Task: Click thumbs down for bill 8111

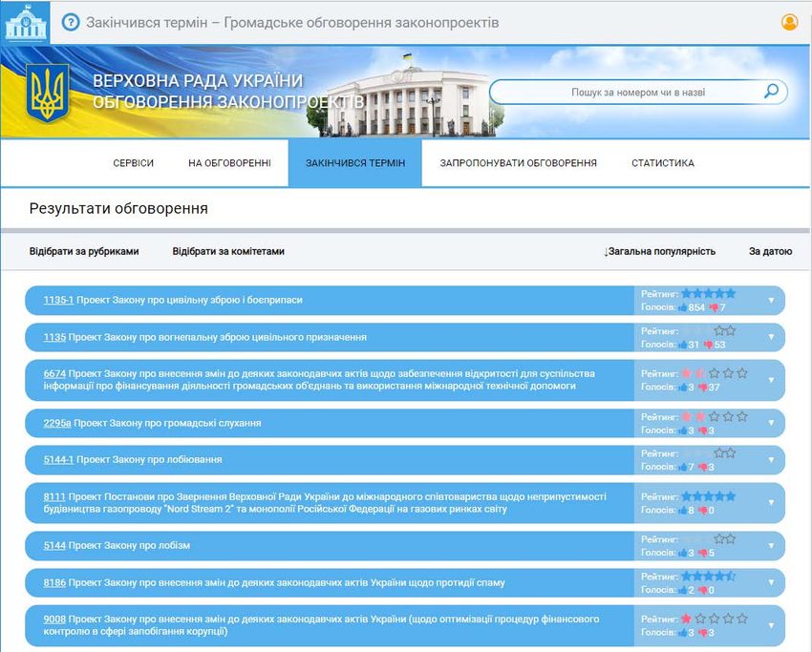Action: pyautogui.click(x=703, y=510)
